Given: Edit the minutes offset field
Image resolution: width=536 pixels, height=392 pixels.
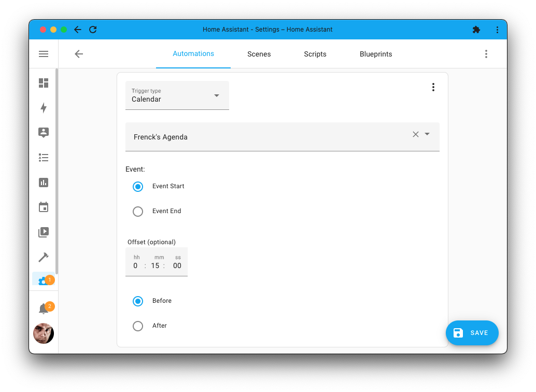Looking at the screenshot, I should 155,265.
